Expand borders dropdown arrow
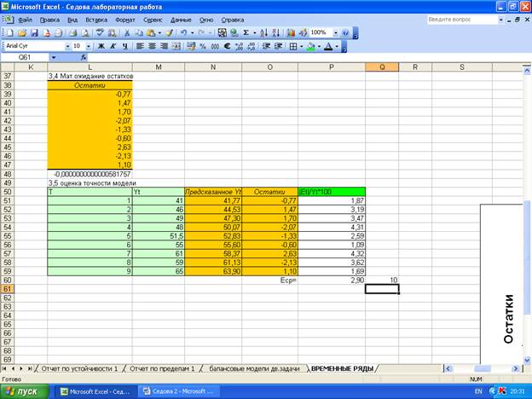The height and width of the screenshot is (399, 532). coord(301,46)
